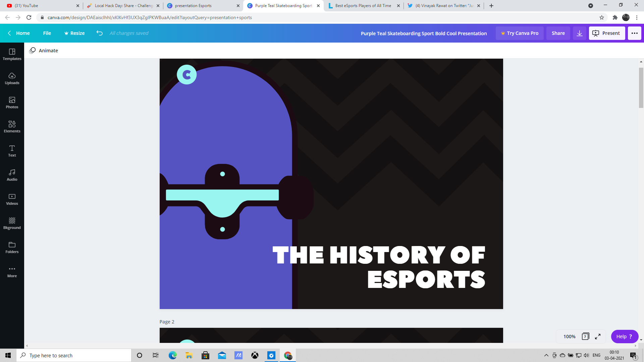Open the page grid view icon
This screenshot has width=644, height=362.
point(585,337)
